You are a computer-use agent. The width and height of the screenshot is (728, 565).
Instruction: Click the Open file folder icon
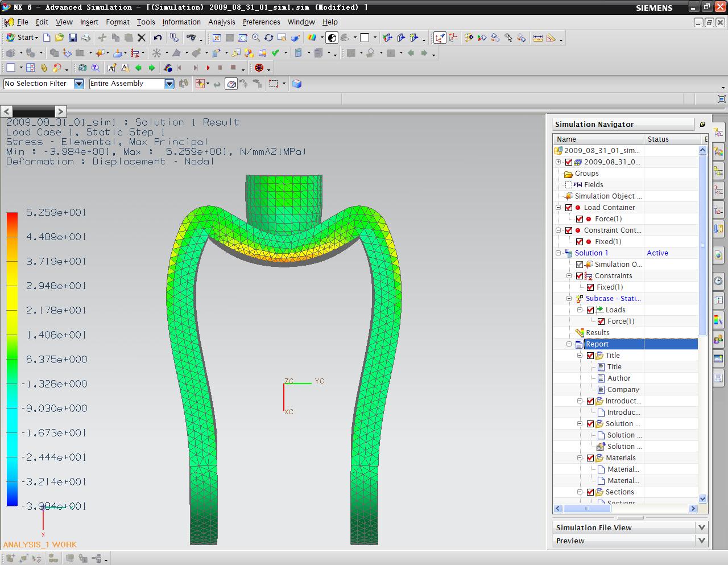(59, 38)
